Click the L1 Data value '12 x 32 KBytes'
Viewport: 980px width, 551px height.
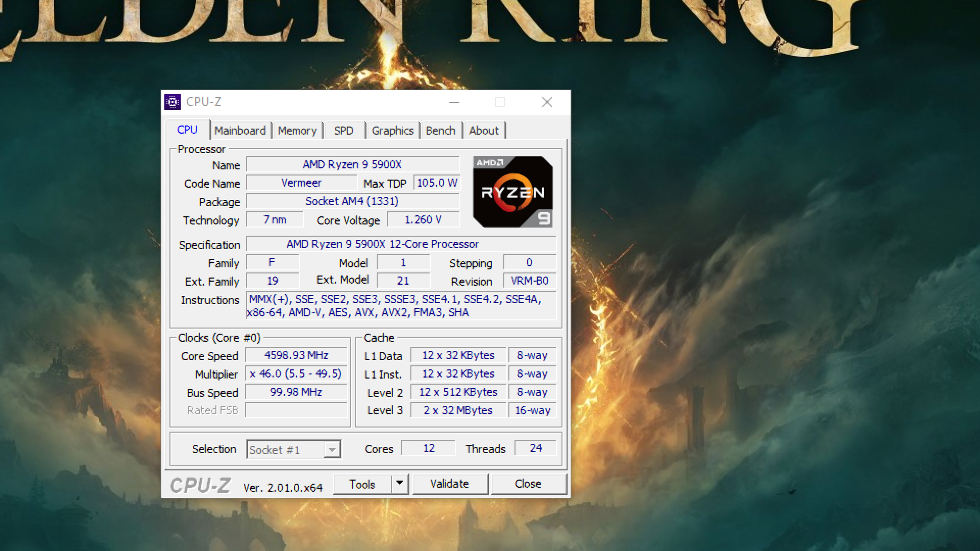pyautogui.click(x=458, y=355)
